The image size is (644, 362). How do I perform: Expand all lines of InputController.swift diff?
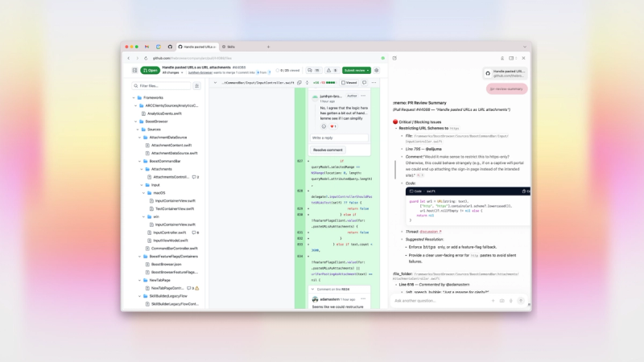coord(308,83)
